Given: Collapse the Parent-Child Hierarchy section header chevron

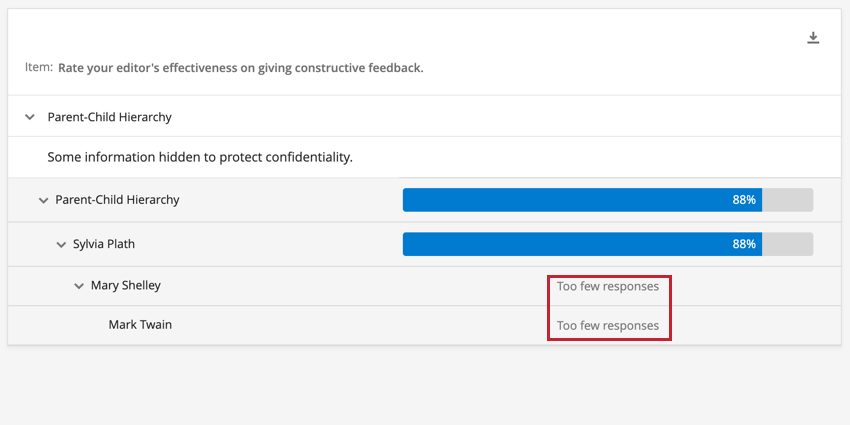Looking at the screenshot, I should point(29,117).
